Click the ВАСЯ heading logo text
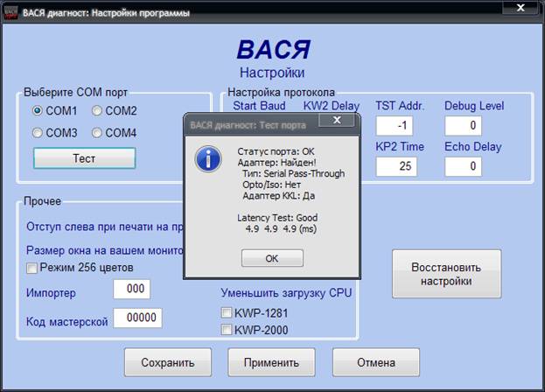Screen dimensions: 545x392 pyautogui.click(x=273, y=49)
